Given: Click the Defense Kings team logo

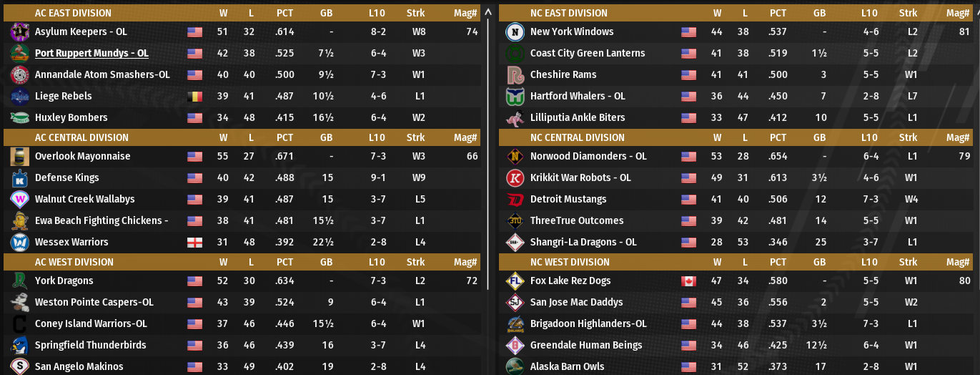Looking at the screenshot, I should tap(19, 177).
